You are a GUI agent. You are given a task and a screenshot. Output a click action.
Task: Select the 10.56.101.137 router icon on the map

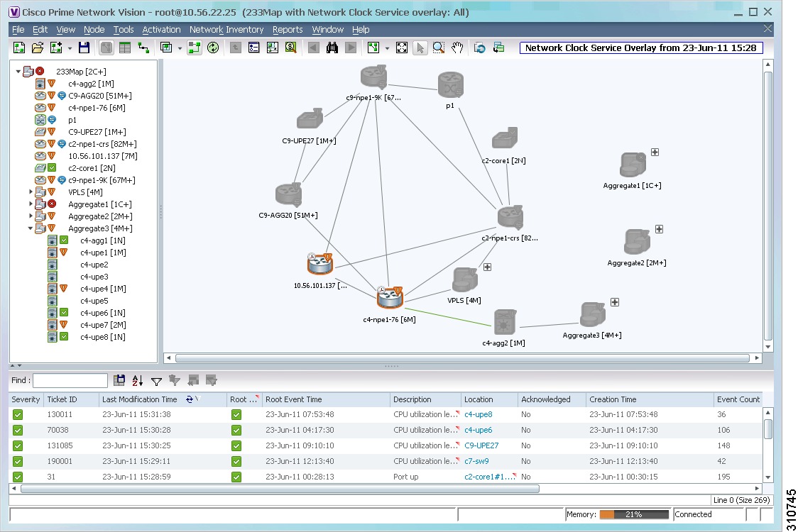(320, 263)
